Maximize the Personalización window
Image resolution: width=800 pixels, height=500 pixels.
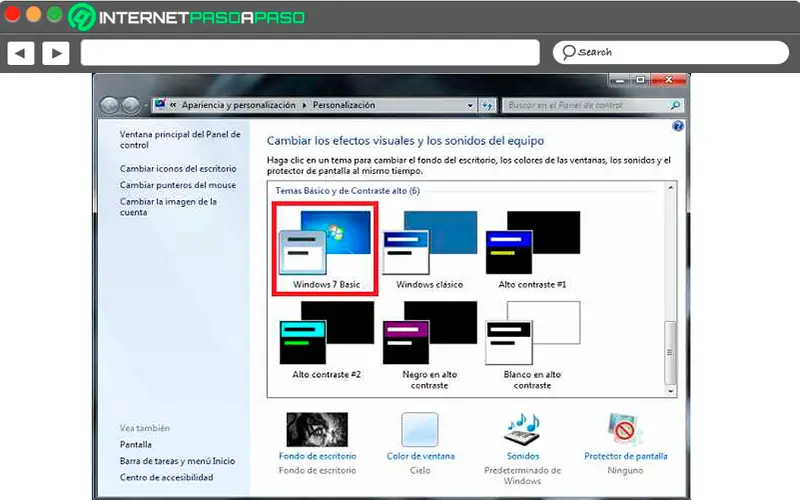[640, 80]
